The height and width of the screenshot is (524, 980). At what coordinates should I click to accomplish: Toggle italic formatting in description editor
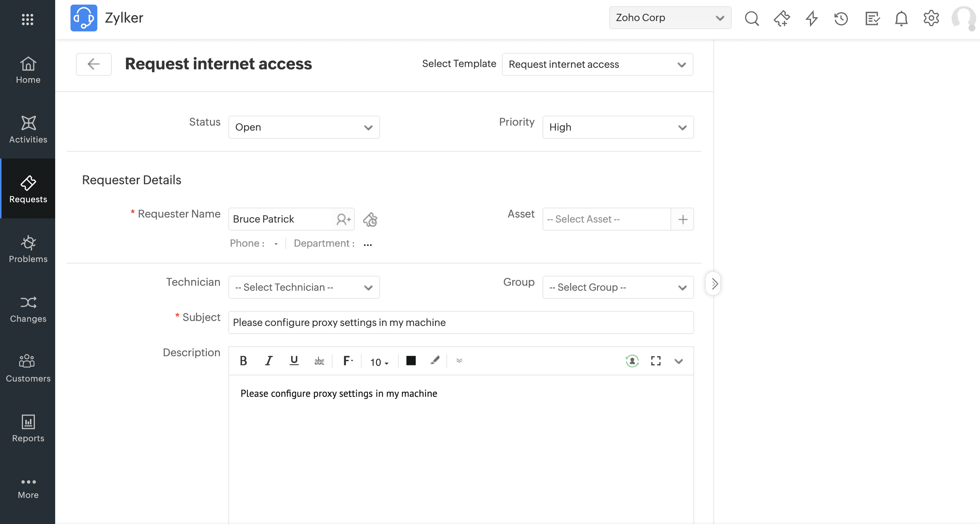(x=269, y=361)
